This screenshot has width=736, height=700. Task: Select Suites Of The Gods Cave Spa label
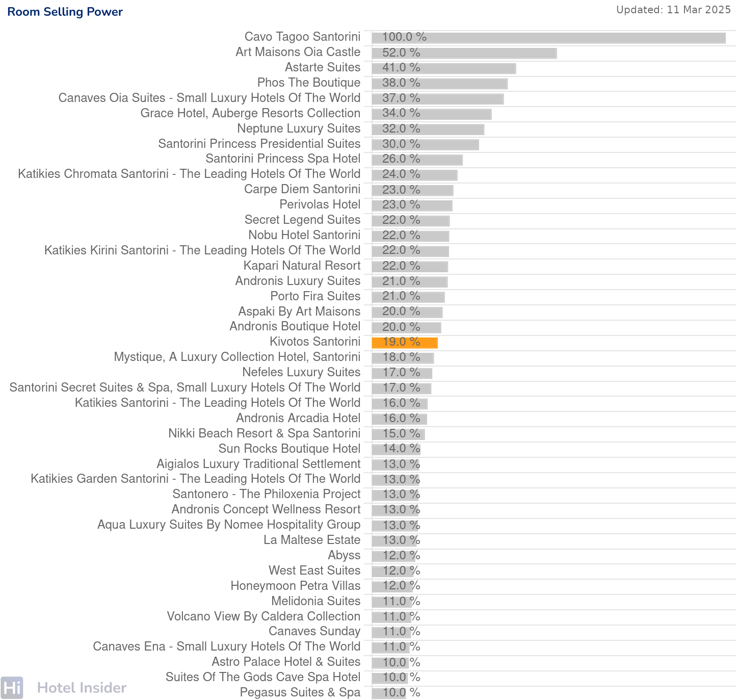pyautogui.click(x=263, y=677)
